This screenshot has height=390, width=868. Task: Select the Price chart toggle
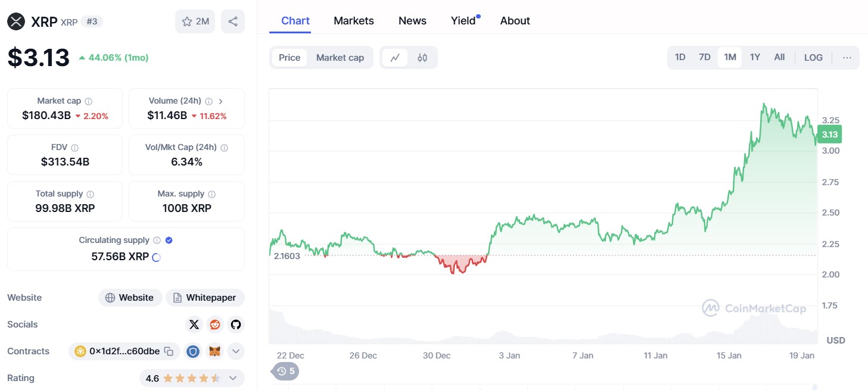290,58
